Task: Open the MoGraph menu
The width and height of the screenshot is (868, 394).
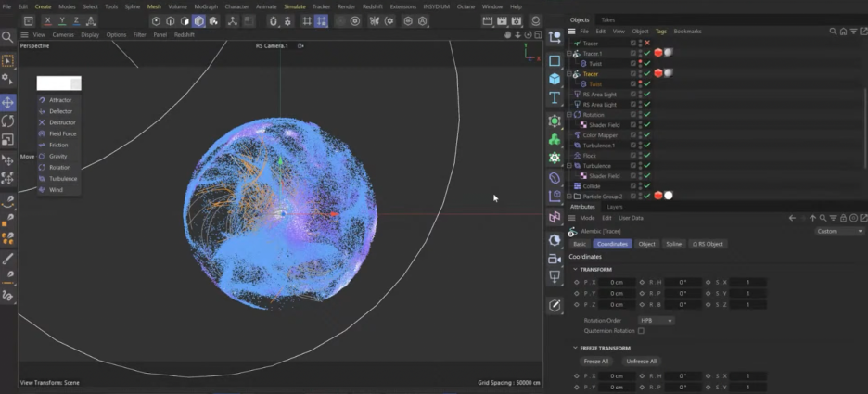Action: pos(206,6)
